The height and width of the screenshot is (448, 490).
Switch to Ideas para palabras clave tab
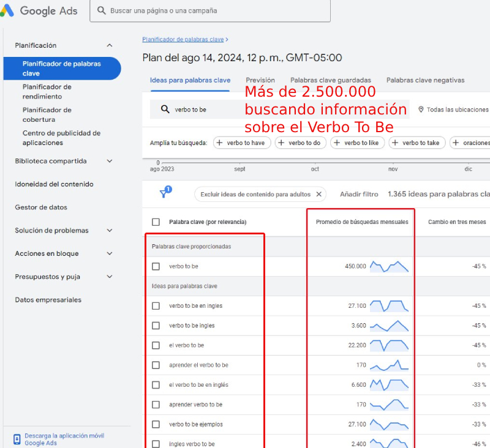pyautogui.click(x=190, y=80)
